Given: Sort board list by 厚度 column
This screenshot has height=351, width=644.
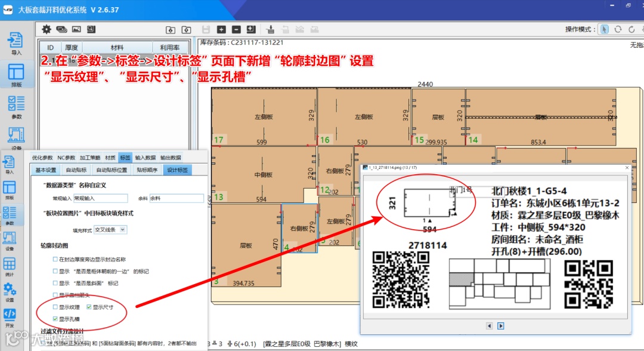Looking at the screenshot, I should click(x=72, y=48).
